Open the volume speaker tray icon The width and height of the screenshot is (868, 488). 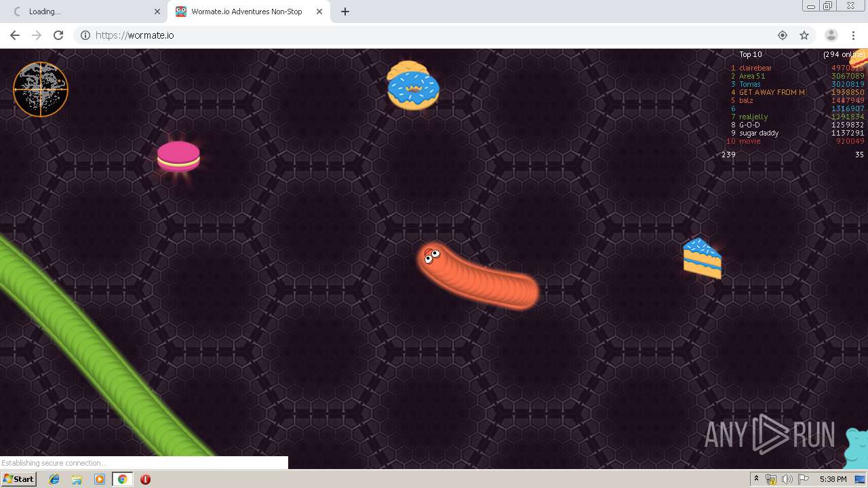(x=787, y=480)
